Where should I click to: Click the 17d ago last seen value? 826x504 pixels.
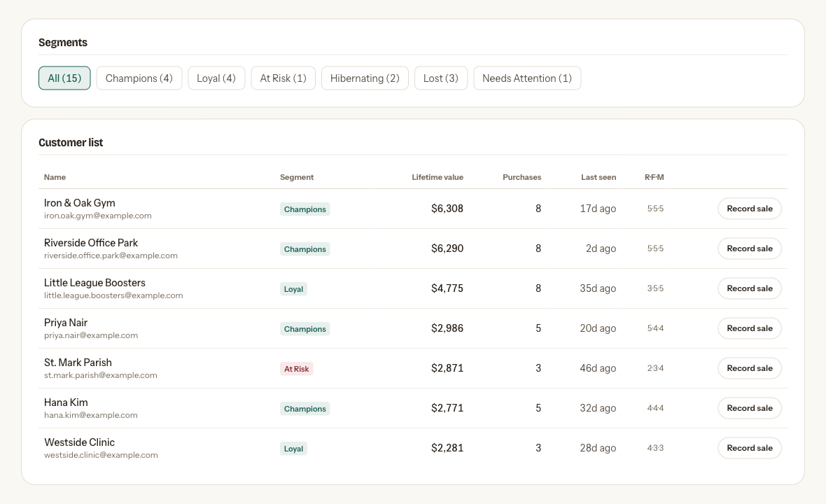[x=598, y=209]
